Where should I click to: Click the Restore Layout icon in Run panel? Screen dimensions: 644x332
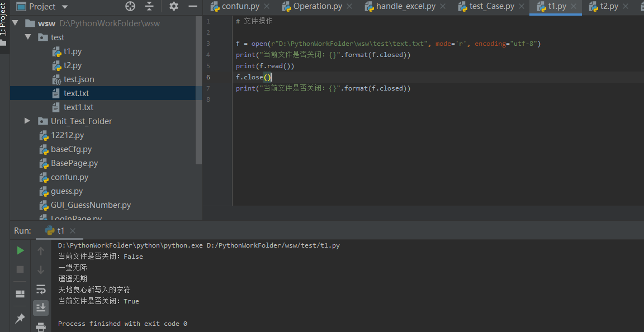click(20, 293)
